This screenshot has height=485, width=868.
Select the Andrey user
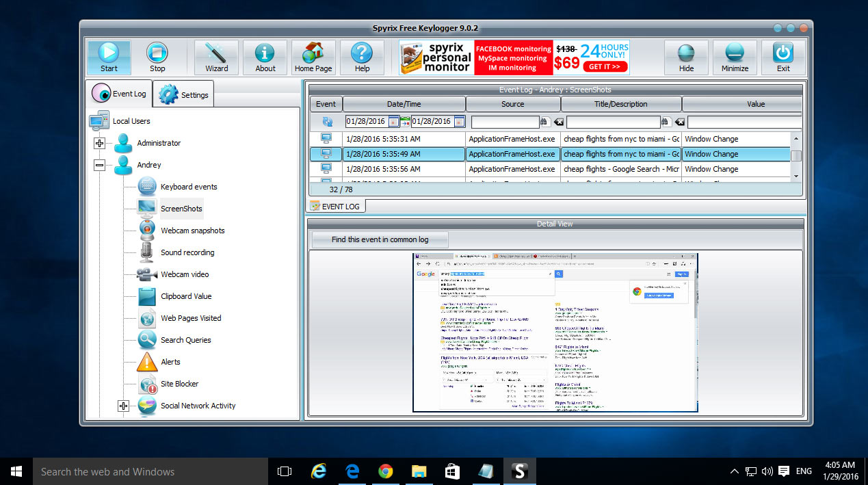coord(149,165)
